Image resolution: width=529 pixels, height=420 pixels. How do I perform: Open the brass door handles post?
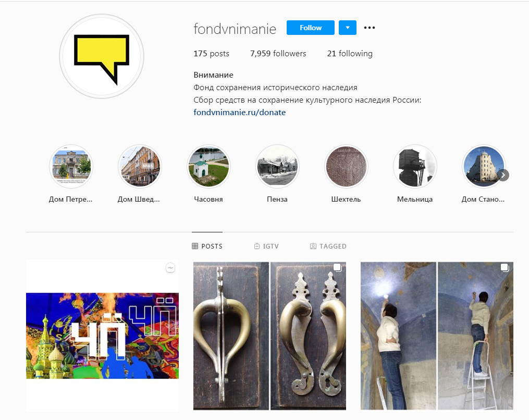click(x=269, y=336)
